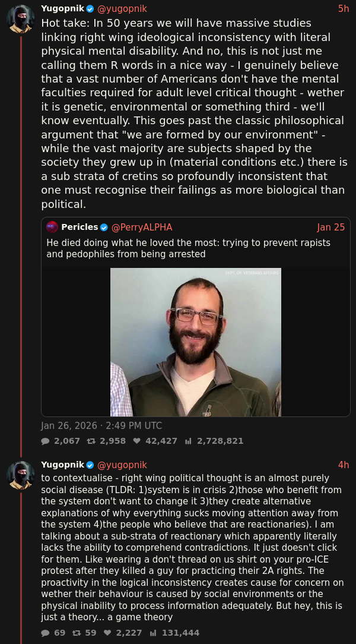Click the retweet icon showing 2,958
The image size is (356, 644).
[x=91, y=441]
